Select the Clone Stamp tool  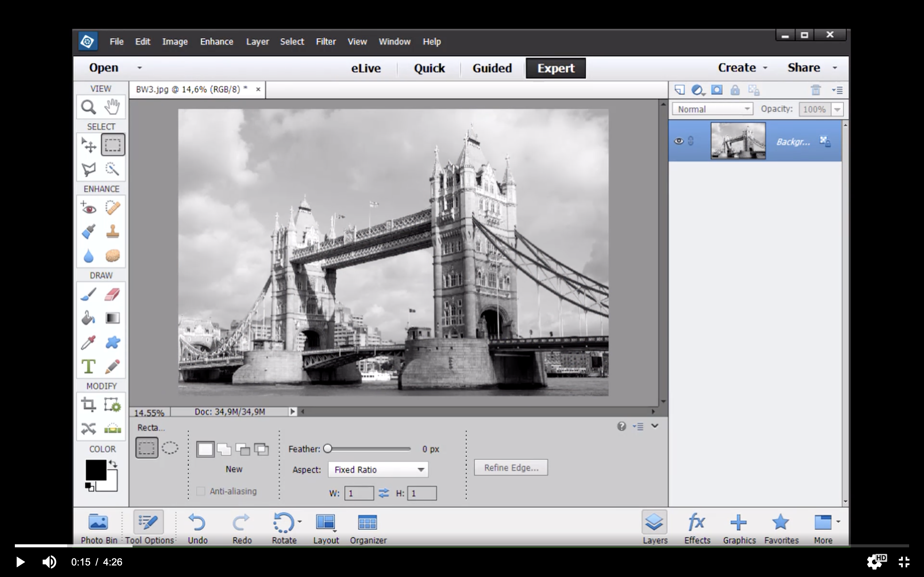tap(112, 232)
